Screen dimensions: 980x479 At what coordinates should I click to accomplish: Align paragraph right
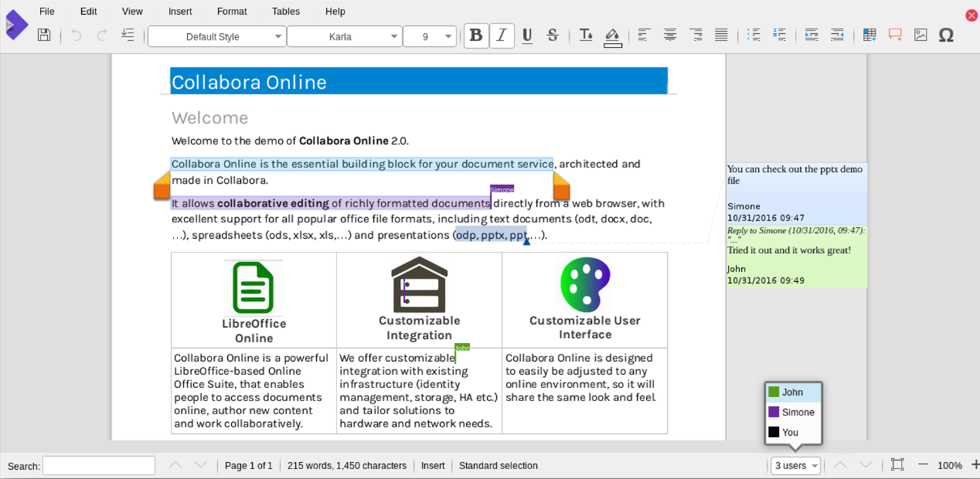point(696,35)
